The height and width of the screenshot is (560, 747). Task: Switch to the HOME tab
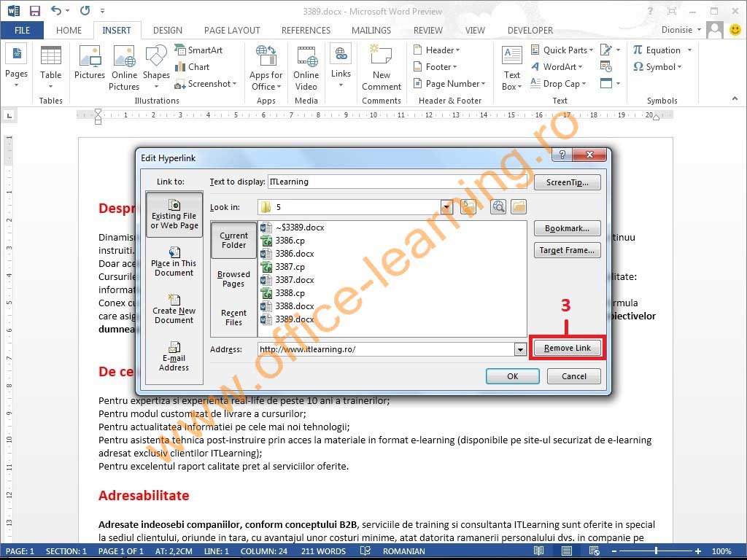click(x=69, y=30)
